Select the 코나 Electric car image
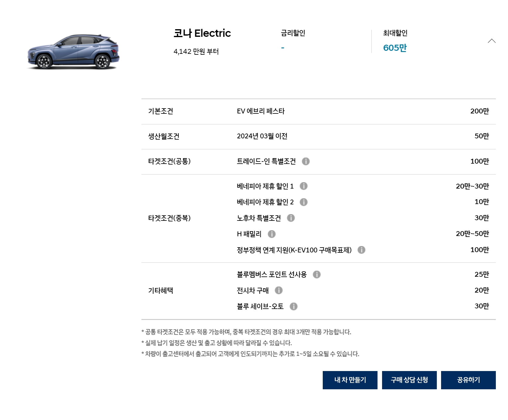 73,52
